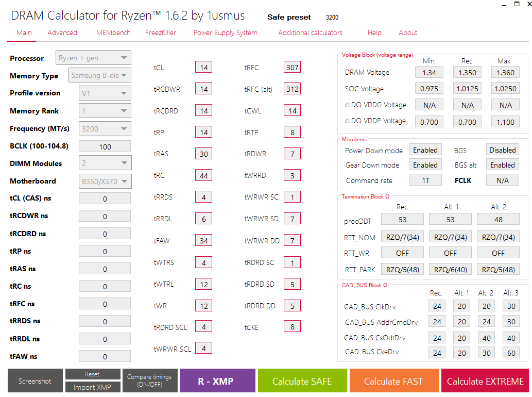Image resolution: width=532 pixels, height=397 pixels.
Task: Click the BGS Disabled field
Action: tap(503, 150)
